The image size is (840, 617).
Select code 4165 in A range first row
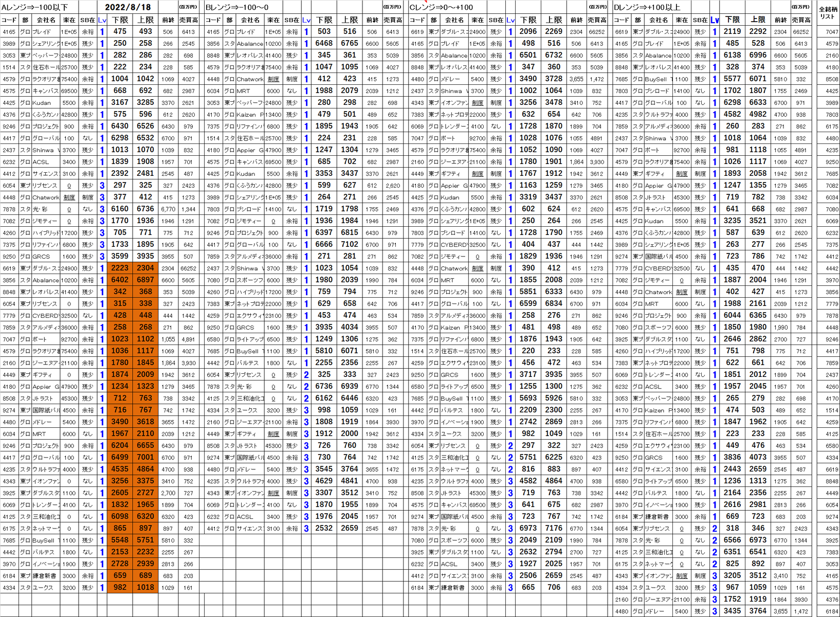[9, 32]
